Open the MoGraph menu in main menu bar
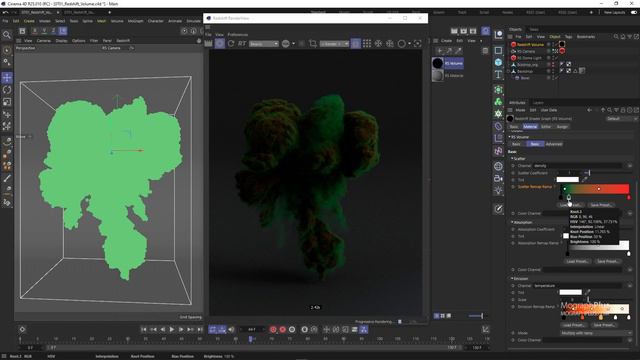 [136, 21]
